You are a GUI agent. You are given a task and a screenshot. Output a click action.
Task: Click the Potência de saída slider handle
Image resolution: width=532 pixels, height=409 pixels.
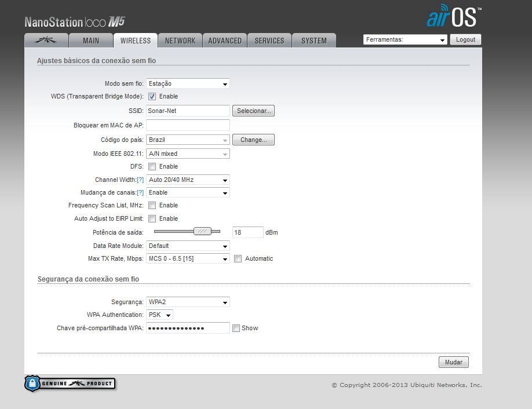click(x=203, y=231)
